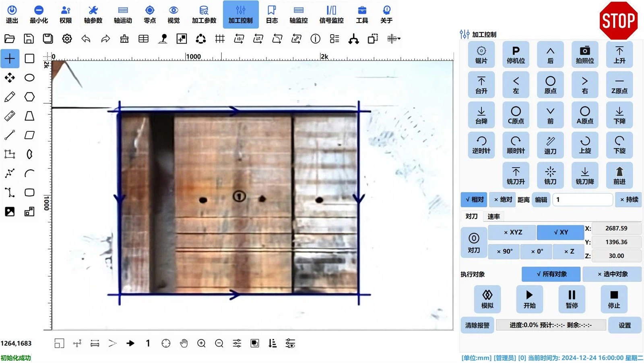The height and width of the screenshot is (363, 644).
Task: Click the 对刀 tool setting round button
Action: pyautogui.click(x=474, y=243)
